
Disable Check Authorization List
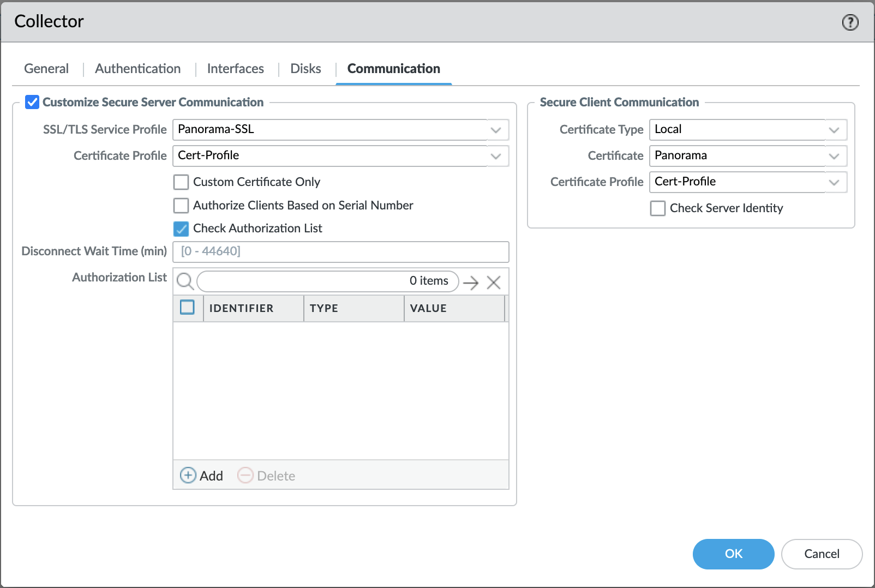click(x=181, y=229)
